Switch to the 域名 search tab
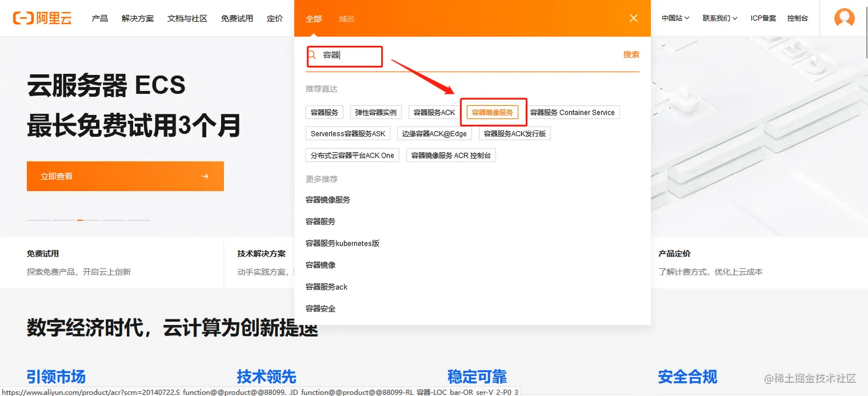The image size is (868, 396). click(347, 19)
